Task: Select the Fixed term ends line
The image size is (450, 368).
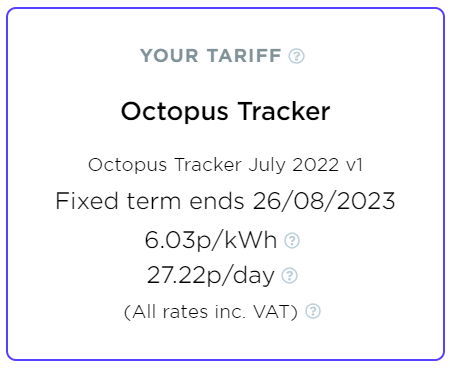Action: click(225, 201)
